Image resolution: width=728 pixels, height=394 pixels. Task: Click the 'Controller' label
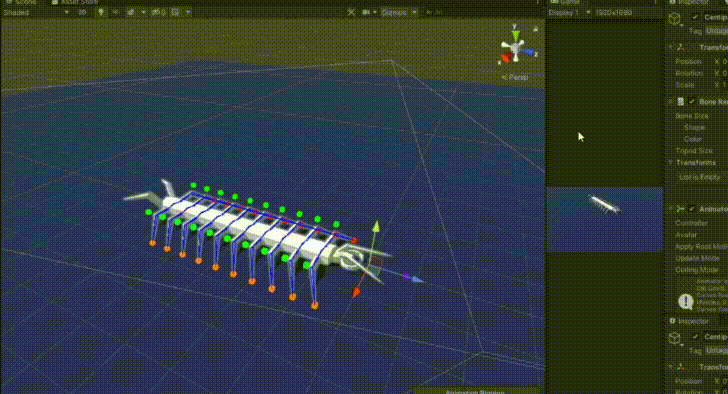(691, 223)
